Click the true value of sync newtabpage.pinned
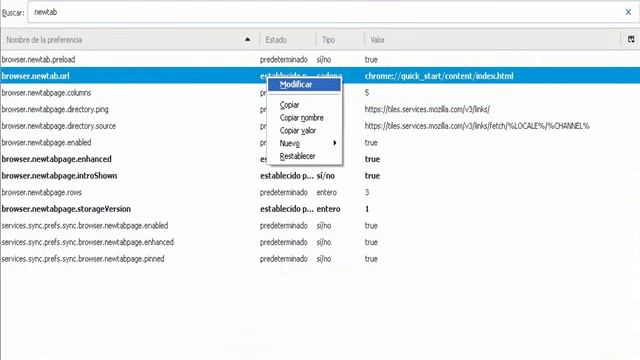 tap(371, 259)
